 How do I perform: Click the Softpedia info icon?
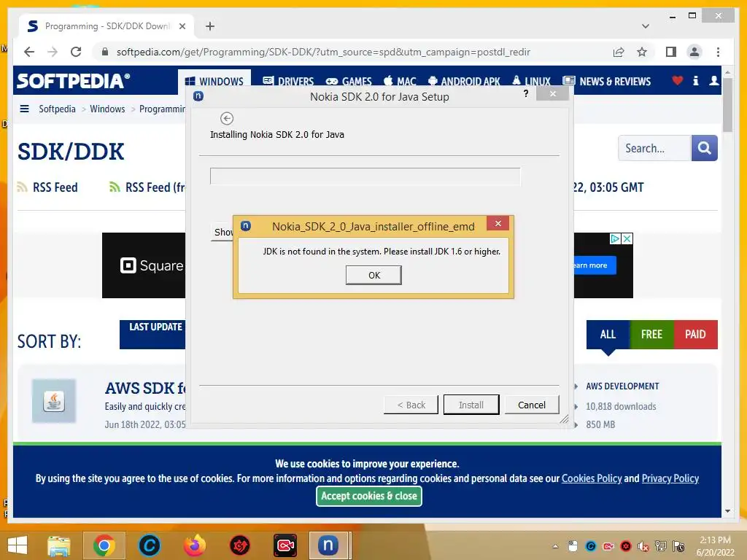click(695, 80)
